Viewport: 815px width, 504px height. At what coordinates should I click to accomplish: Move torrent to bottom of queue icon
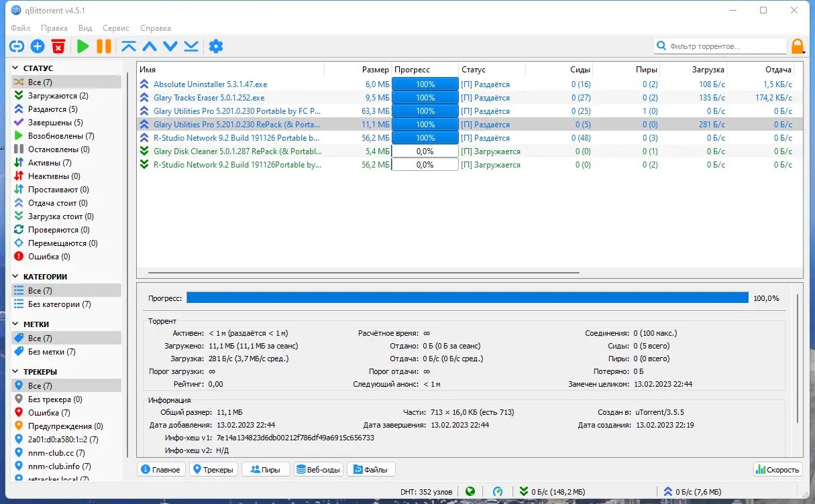[191, 46]
